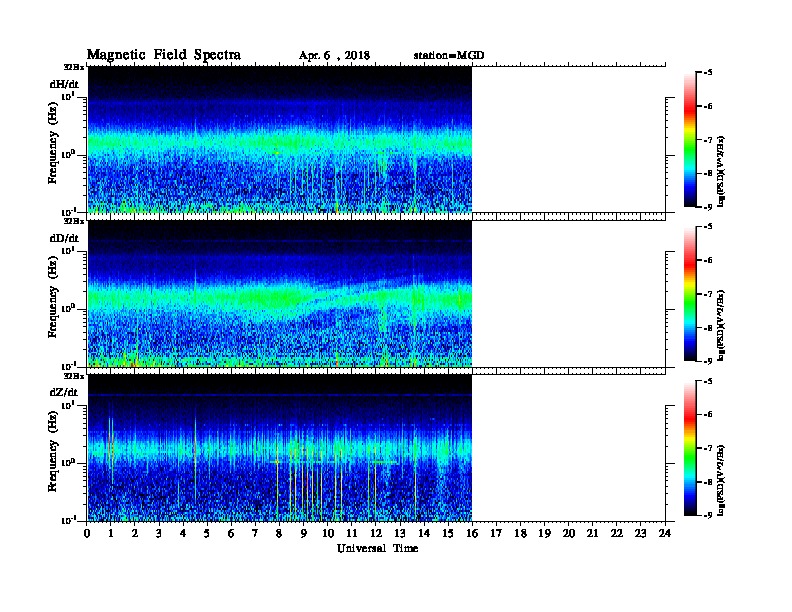The image size is (792, 612).
Task: Click the dH/dt spectrogram plot
Action: click(279, 139)
